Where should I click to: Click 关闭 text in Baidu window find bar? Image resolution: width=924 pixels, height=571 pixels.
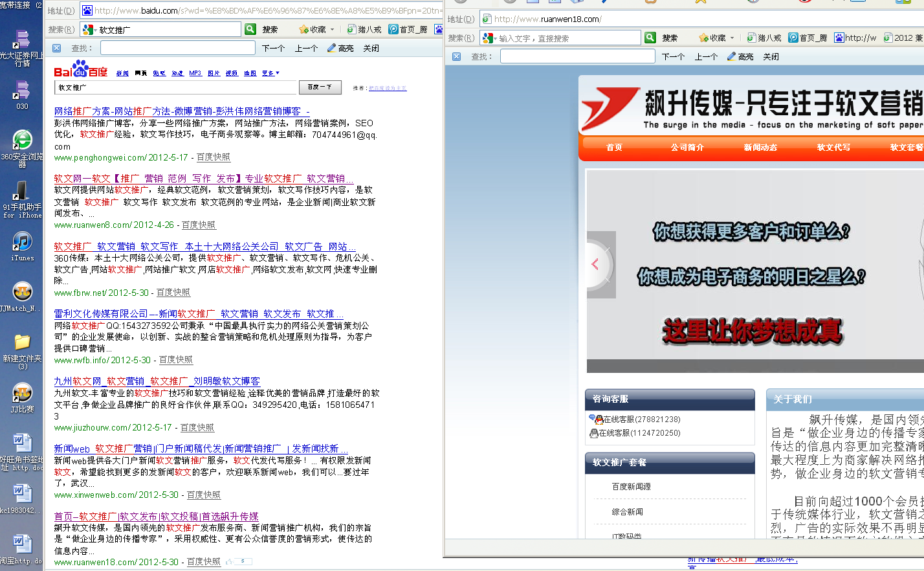pos(371,48)
